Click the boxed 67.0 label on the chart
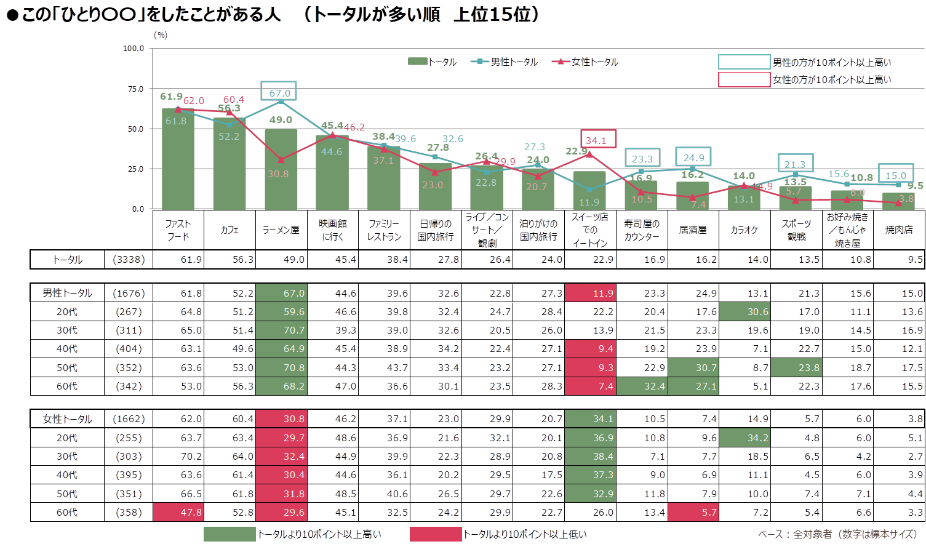Screen dimensions: 926x560 [x=279, y=91]
